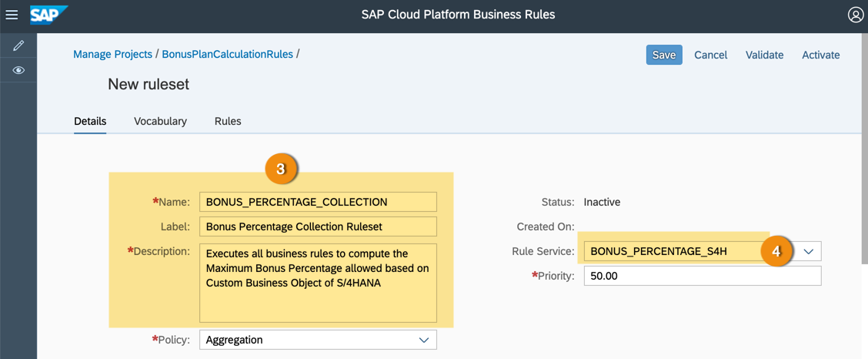The image size is (868, 359).
Task: Click the Inactive status text
Action: click(x=602, y=202)
